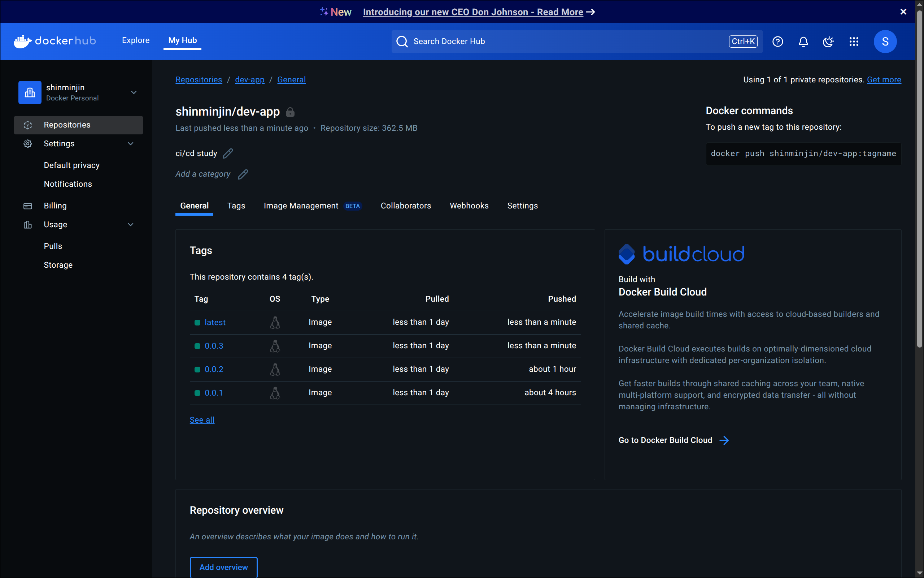Open the Image Management tab

point(313,206)
